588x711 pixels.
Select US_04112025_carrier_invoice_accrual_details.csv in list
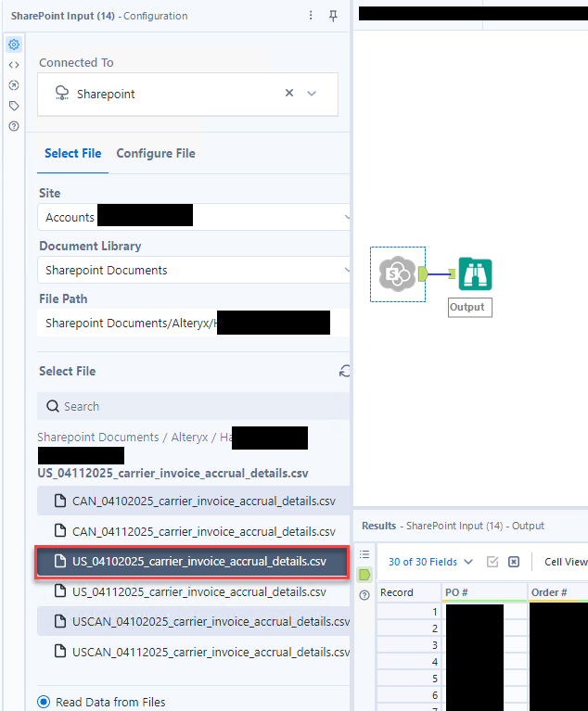[194, 591]
